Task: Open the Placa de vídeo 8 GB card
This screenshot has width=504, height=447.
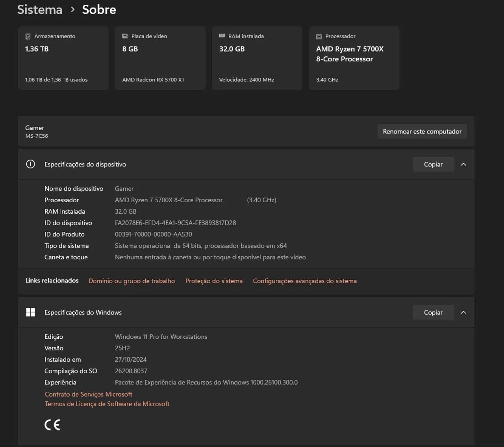Action: (160, 58)
